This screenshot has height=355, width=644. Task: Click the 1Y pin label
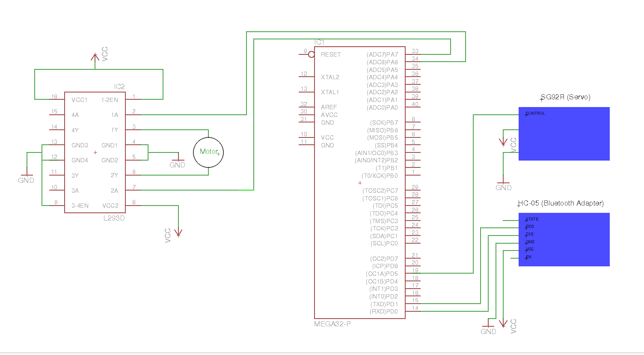115,130
